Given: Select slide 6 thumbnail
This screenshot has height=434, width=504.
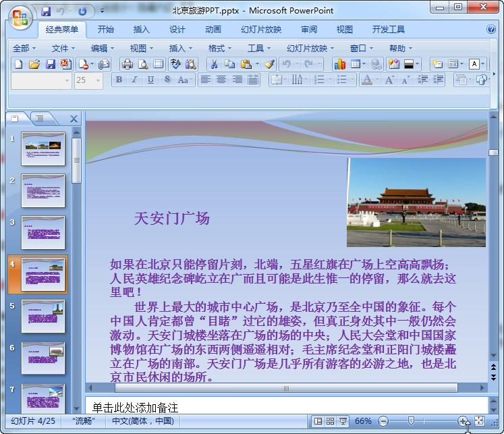Looking at the screenshot, I should click(43, 358).
